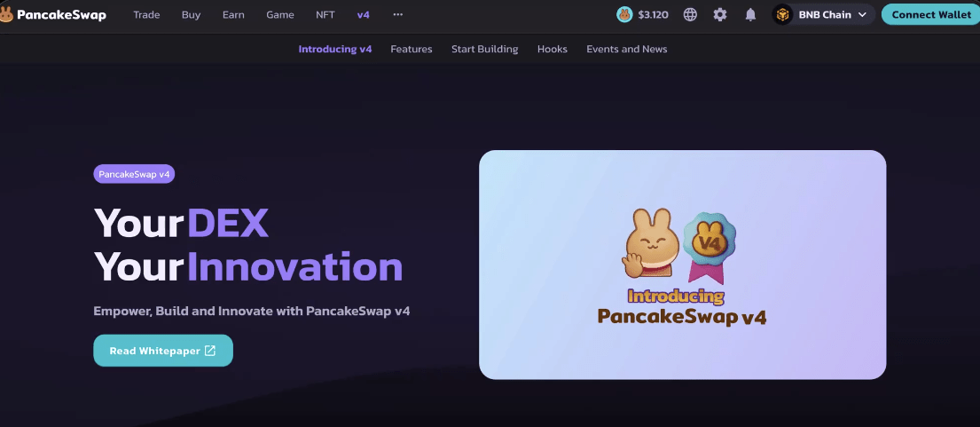Image resolution: width=980 pixels, height=427 pixels.
Task: Open the three-dots more menu
Action: click(397, 14)
